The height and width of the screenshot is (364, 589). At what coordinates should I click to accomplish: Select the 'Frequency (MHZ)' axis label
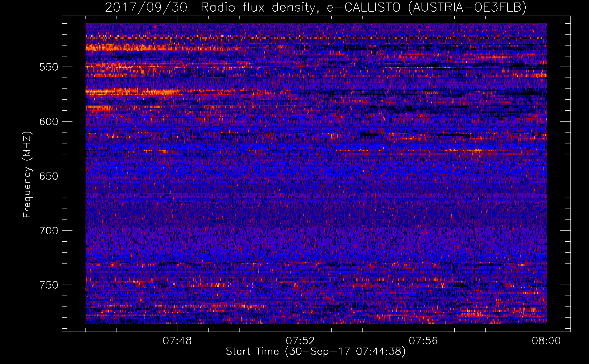click(x=27, y=175)
